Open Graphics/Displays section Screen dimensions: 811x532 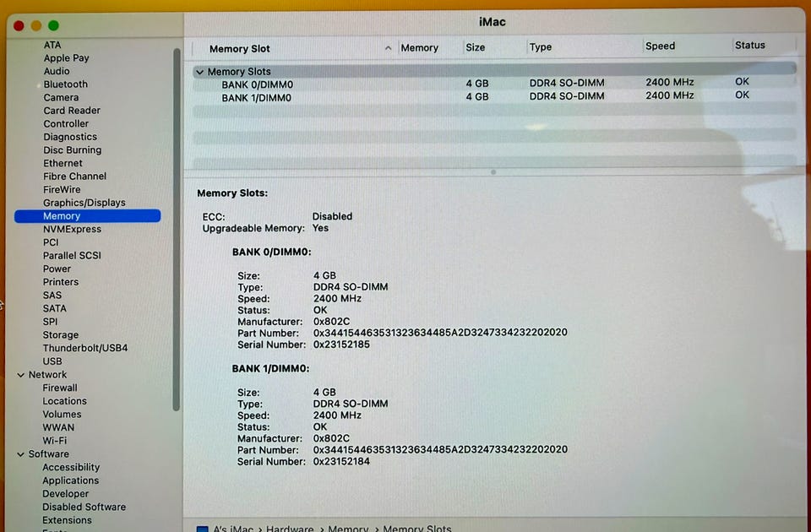click(84, 203)
